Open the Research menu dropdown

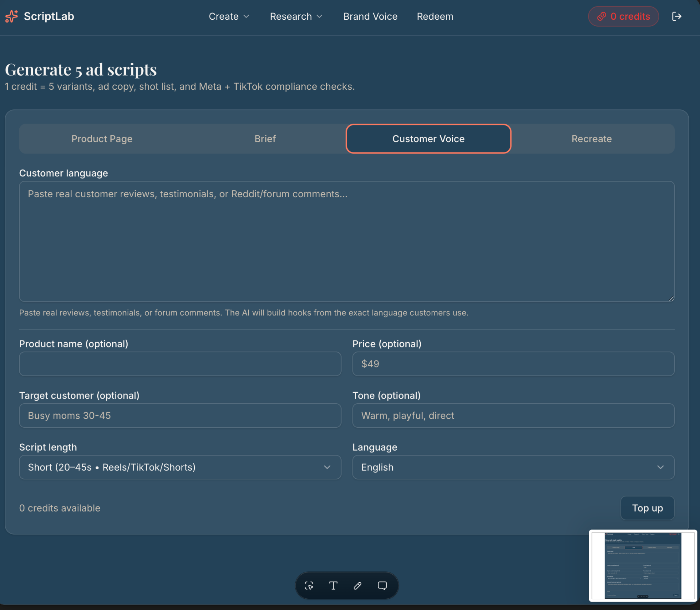[296, 16]
